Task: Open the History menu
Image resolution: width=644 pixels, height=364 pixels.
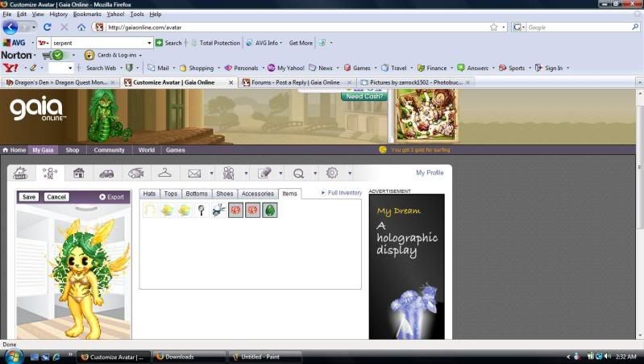Action: click(x=58, y=14)
